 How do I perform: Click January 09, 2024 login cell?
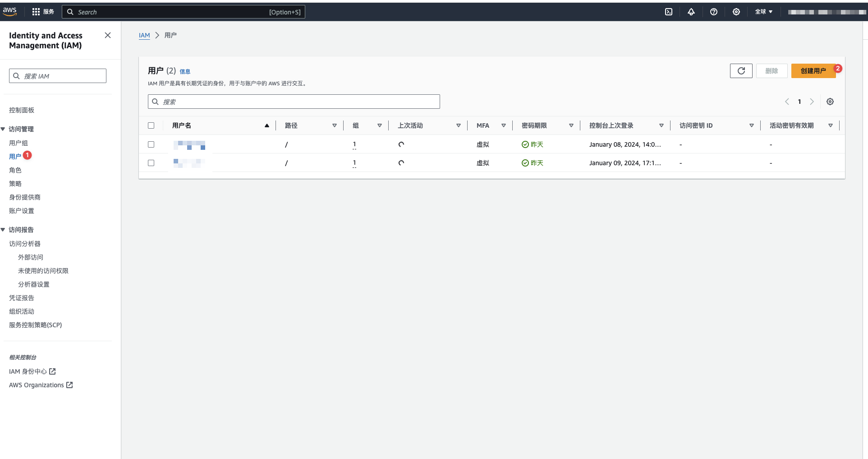pyautogui.click(x=625, y=163)
